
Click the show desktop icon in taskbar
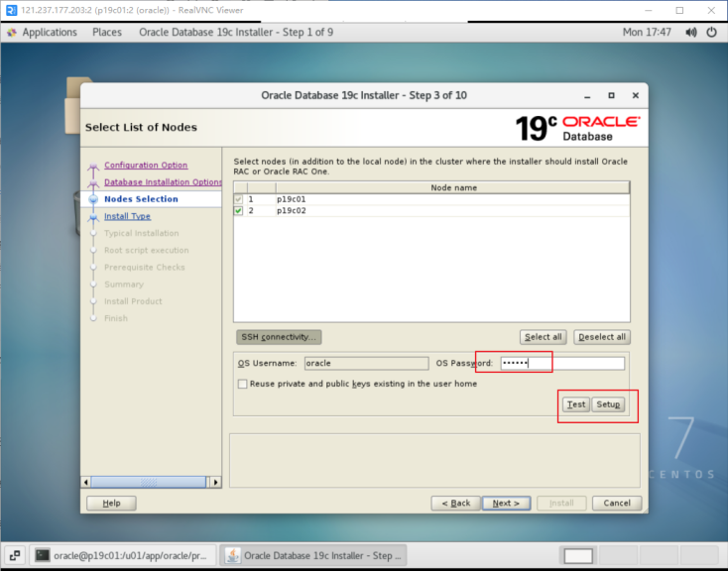click(15, 555)
